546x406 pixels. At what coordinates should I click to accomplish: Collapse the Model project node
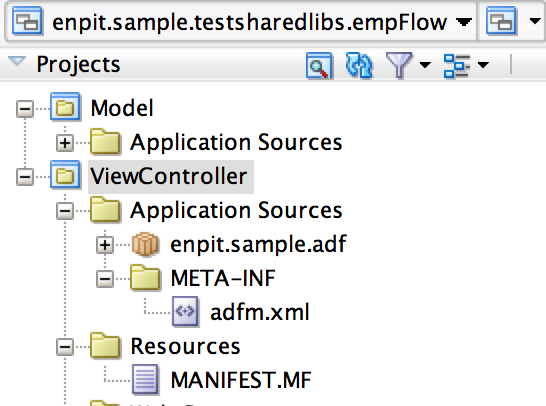(x=25, y=109)
